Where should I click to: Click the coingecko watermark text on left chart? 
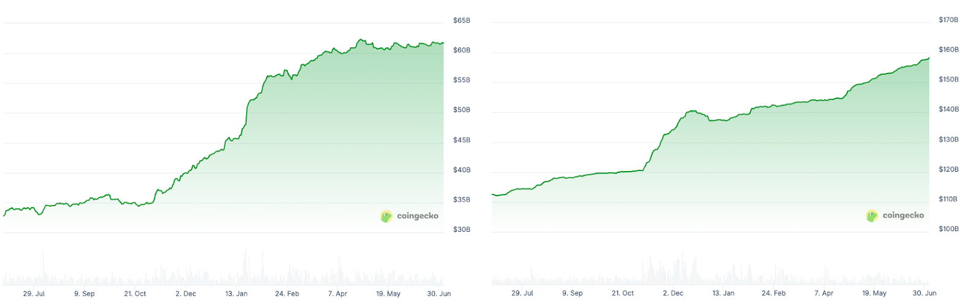(417, 216)
